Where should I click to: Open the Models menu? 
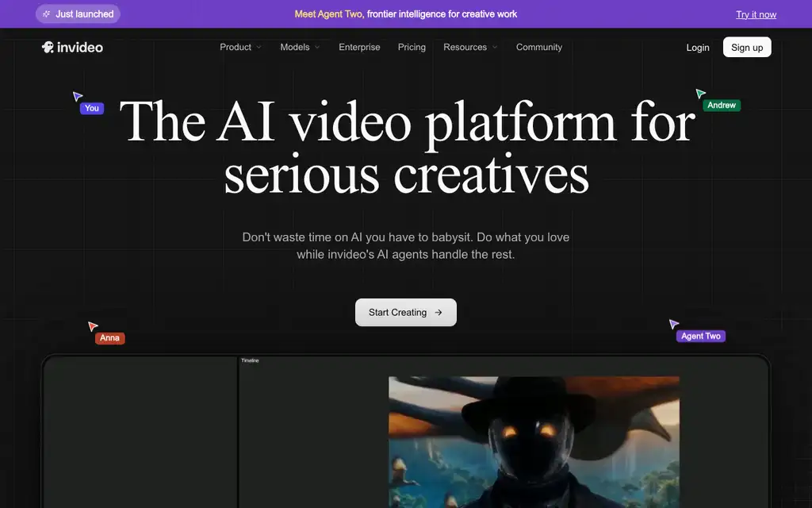click(300, 47)
